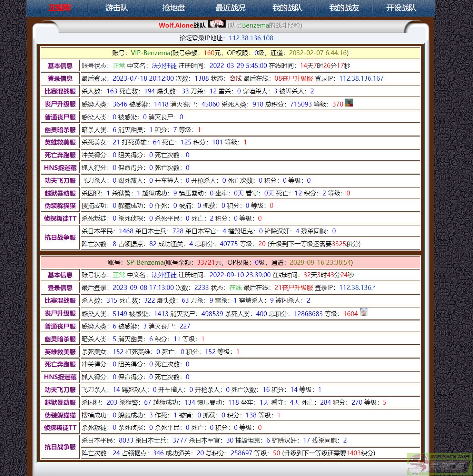
Task: Click 伪装躲猫猫 label under SP-Benzema
Action: (60, 415)
